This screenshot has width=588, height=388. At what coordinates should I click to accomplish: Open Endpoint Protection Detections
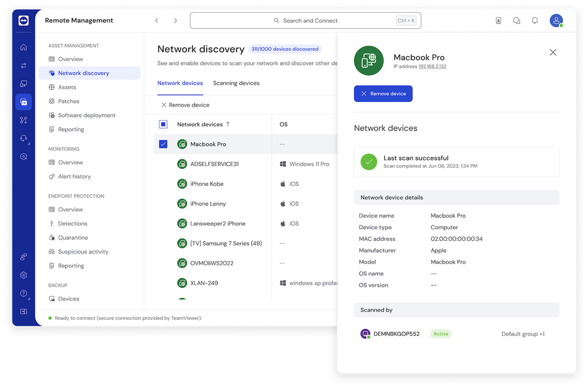(89, 223)
